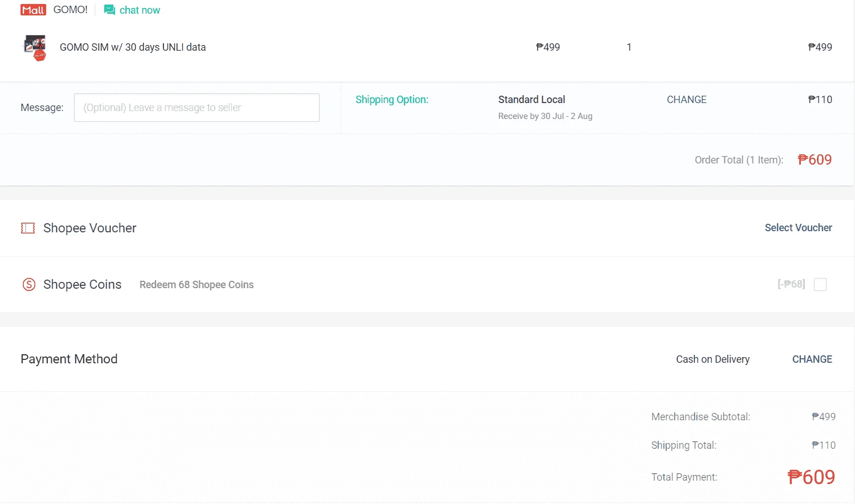
Task: Open the Select Voucher link
Action: pyautogui.click(x=798, y=228)
